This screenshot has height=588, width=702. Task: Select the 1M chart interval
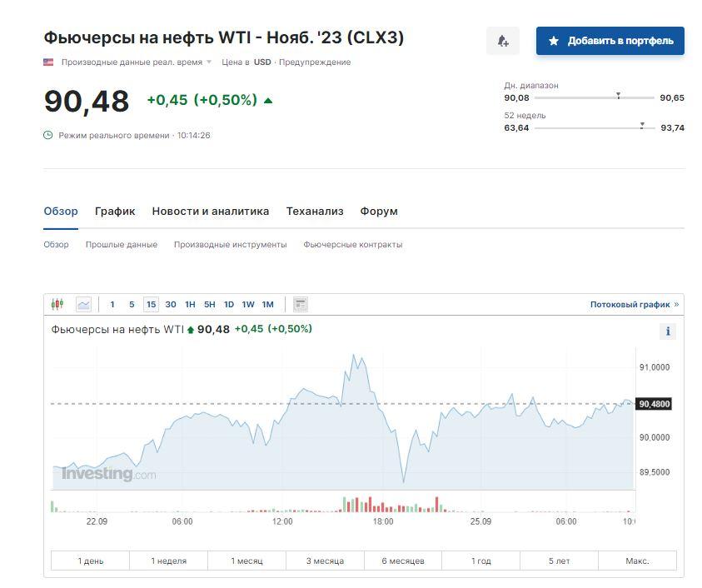(268, 305)
